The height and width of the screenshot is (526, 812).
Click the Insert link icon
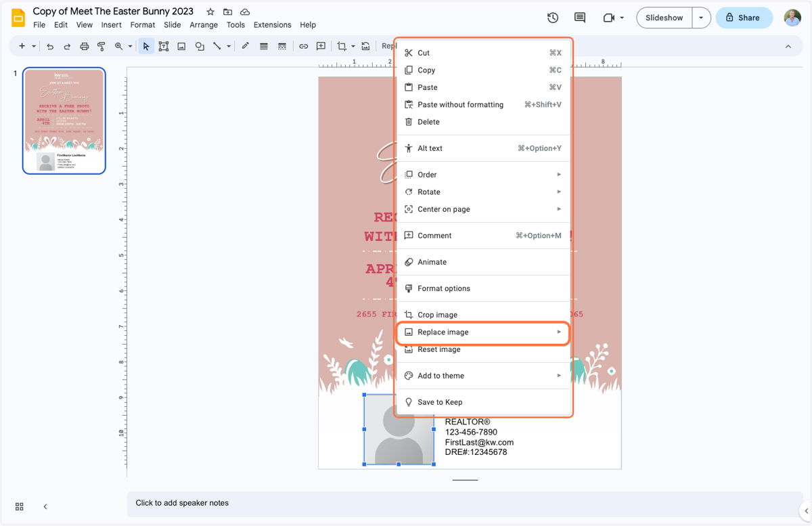[x=303, y=46]
